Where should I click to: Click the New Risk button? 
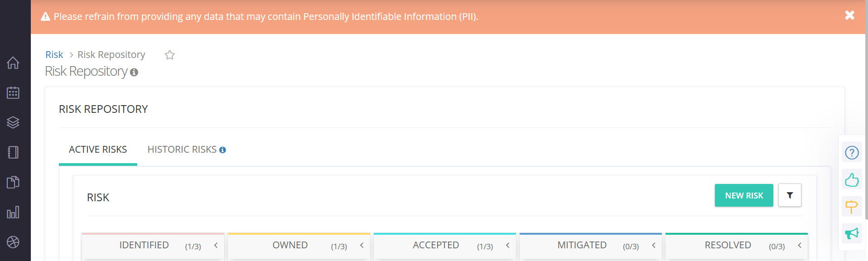pos(744,195)
